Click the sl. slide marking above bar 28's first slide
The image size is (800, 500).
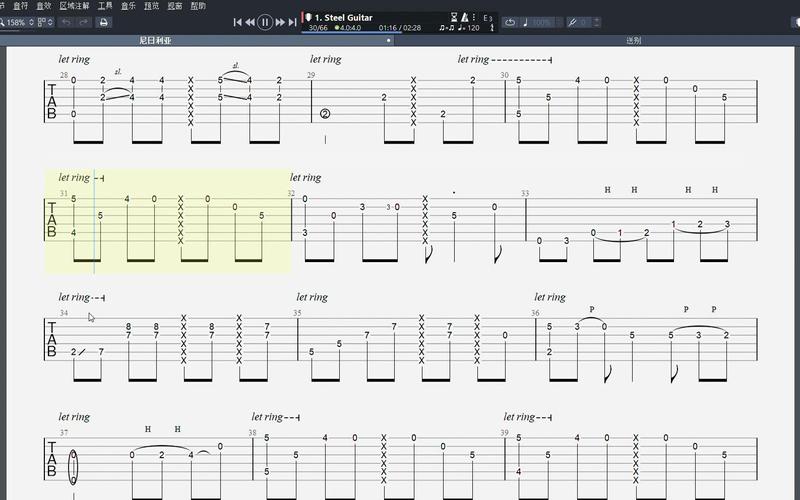[x=118, y=72]
